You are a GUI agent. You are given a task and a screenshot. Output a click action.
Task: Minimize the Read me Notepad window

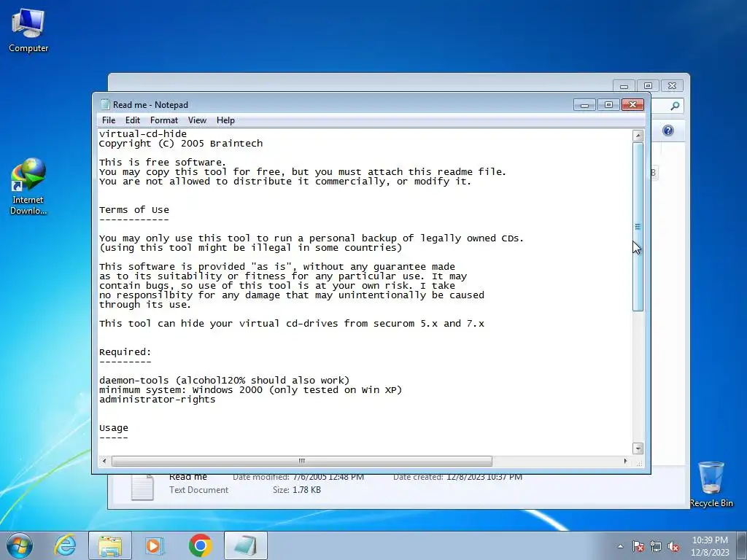[x=584, y=104]
